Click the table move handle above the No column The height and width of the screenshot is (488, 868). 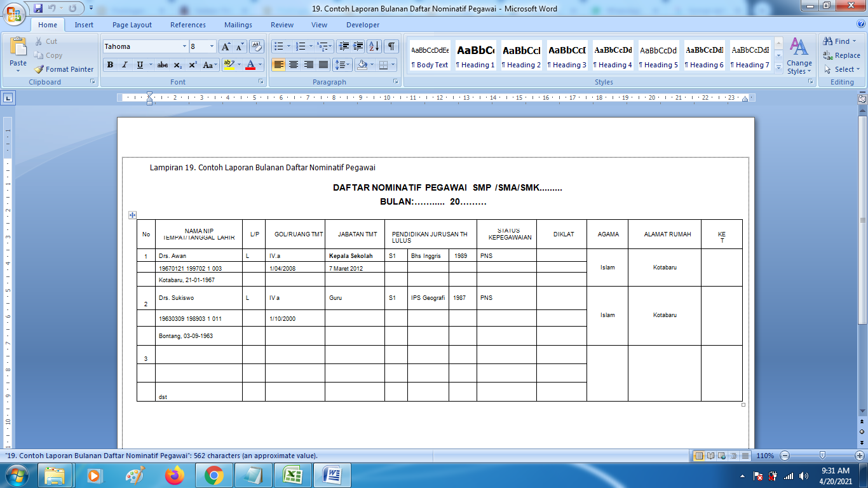[132, 215]
